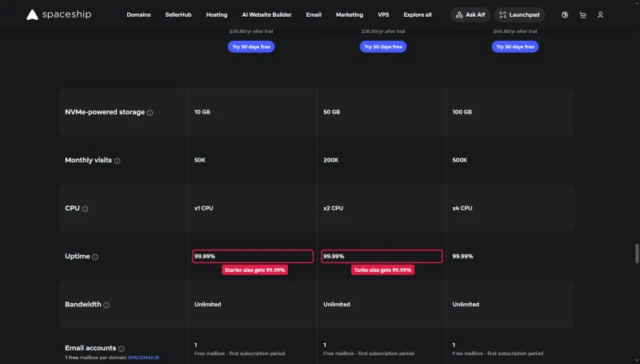Open the Domains menu
This screenshot has height=364, width=640.
click(x=138, y=14)
